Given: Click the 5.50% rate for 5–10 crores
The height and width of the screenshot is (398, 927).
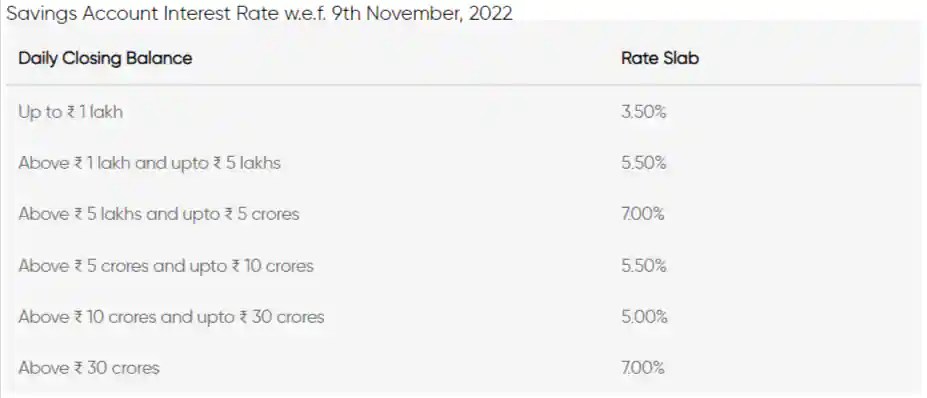Looking at the screenshot, I should point(644,266).
